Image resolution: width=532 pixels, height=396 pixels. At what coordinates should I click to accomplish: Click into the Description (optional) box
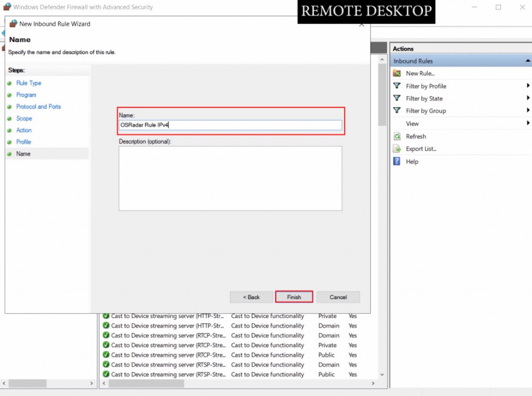230,178
